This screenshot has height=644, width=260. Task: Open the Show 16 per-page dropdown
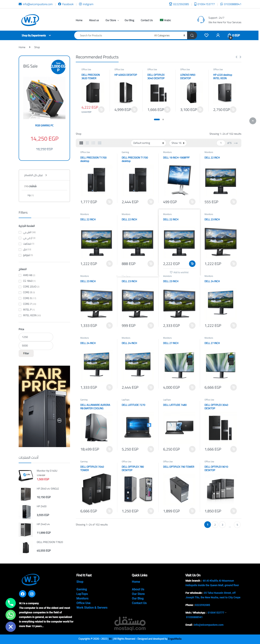click(178, 143)
